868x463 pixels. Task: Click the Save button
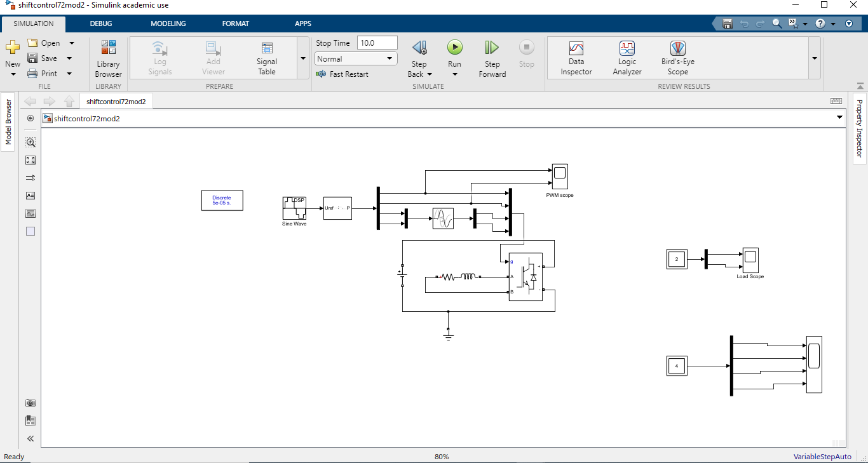42,58
